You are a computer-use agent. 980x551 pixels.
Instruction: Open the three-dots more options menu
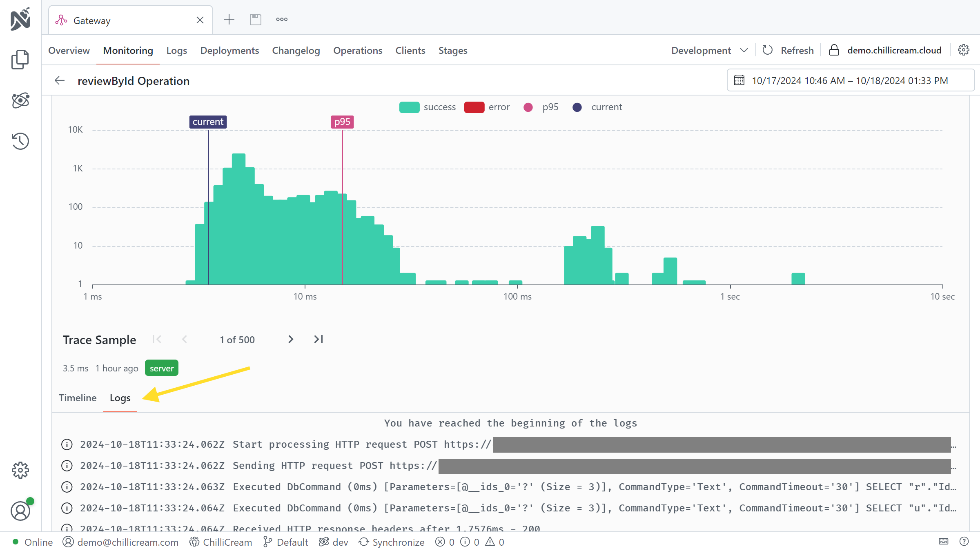(282, 20)
